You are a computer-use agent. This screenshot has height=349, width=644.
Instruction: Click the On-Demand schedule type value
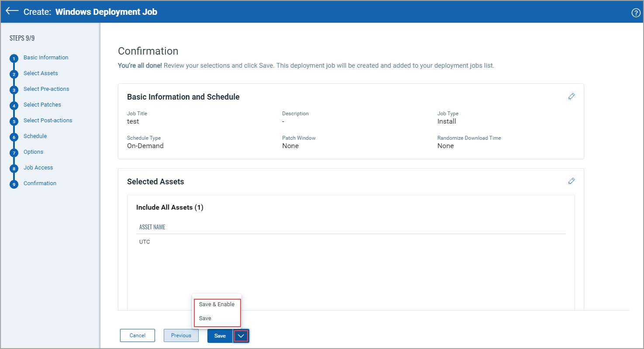[145, 146]
